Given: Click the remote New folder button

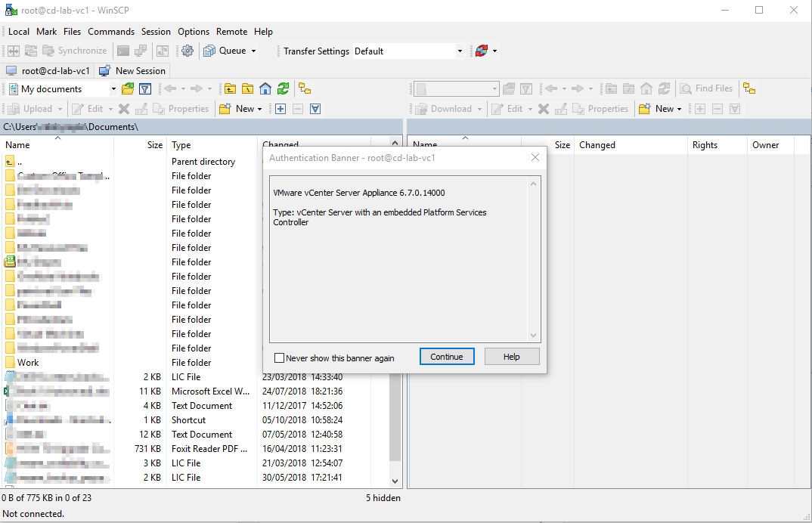Looking at the screenshot, I should [657, 109].
